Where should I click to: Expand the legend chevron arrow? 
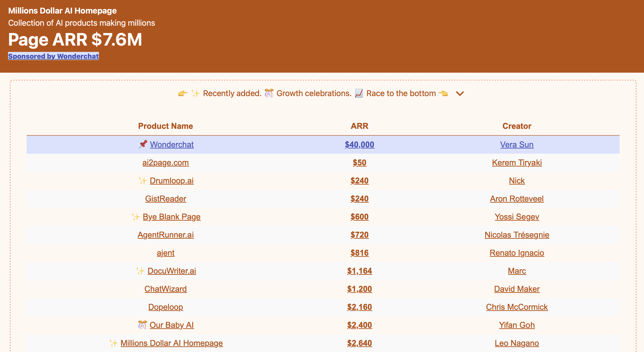click(459, 94)
